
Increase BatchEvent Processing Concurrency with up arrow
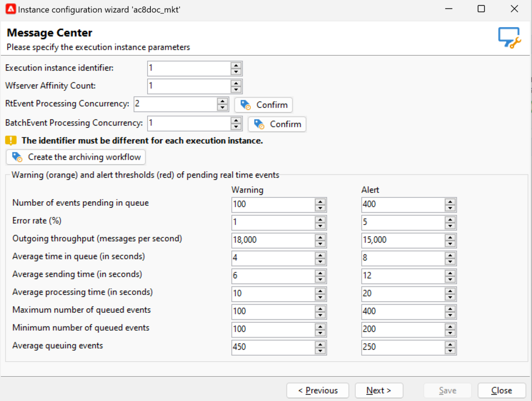(x=236, y=120)
